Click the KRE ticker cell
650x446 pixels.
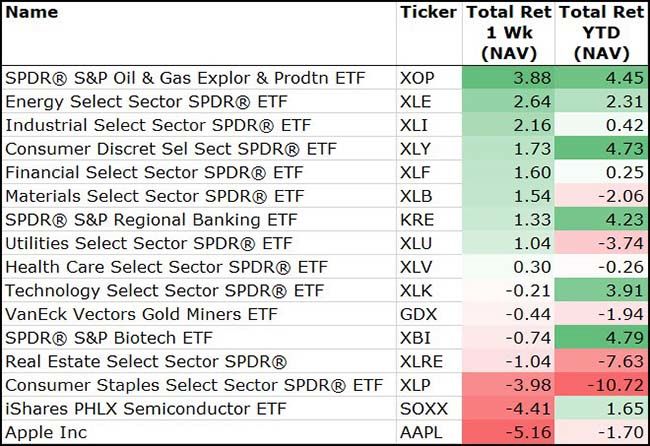(x=418, y=219)
